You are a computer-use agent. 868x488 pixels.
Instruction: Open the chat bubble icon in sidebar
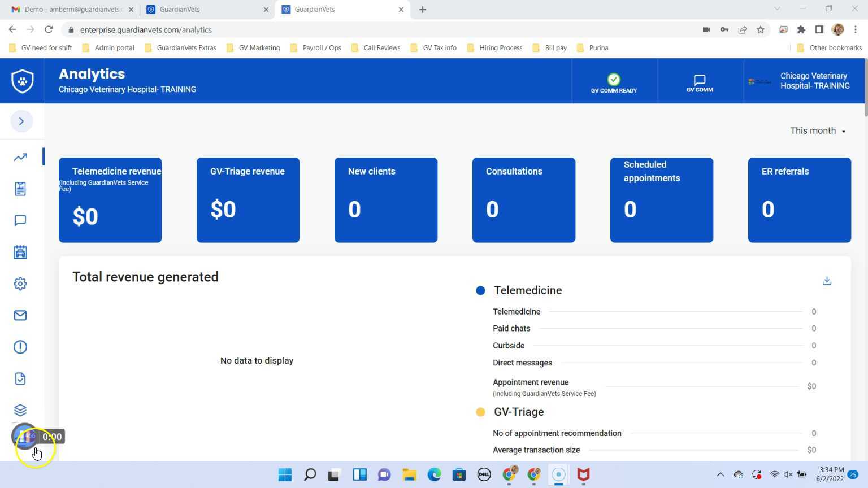(x=20, y=220)
